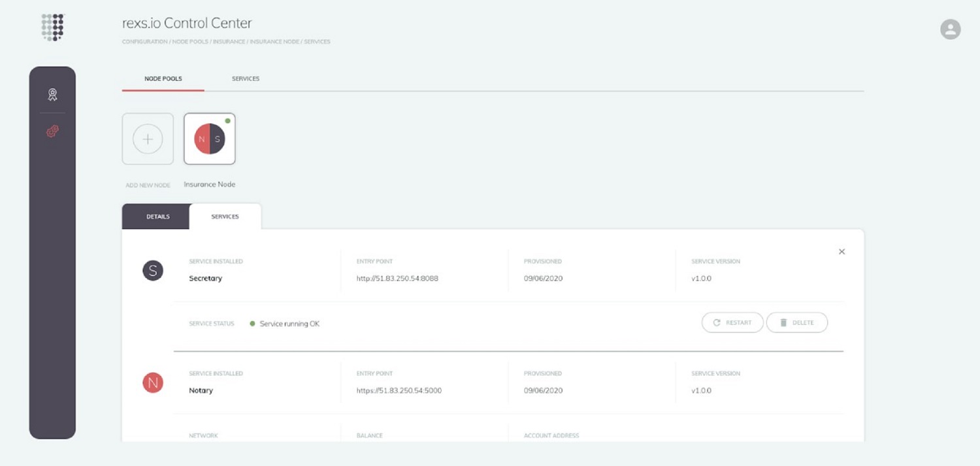Click Node Pools in the breadcrumb
Viewport: 980px width, 466px height.
(190, 42)
